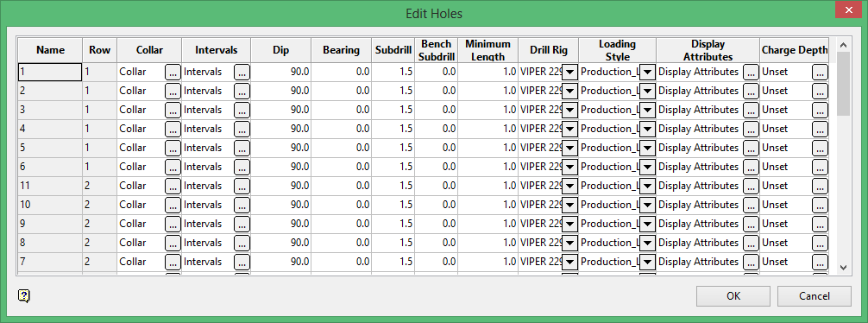Dismiss dialog with Cancel button

click(815, 296)
